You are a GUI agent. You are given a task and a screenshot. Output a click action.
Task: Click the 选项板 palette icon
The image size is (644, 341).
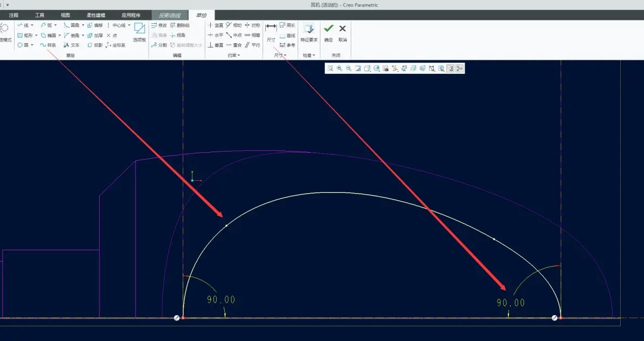[x=139, y=32]
